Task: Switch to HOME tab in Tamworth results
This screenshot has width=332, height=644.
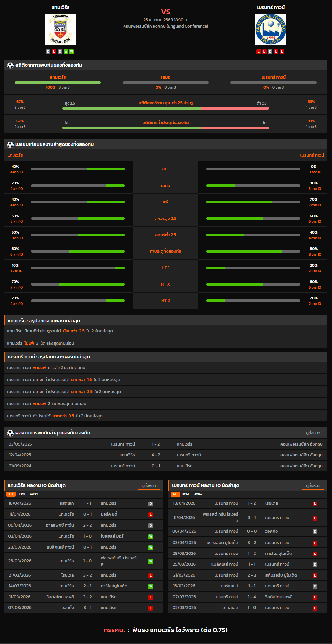Action: [x=22, y=494]
